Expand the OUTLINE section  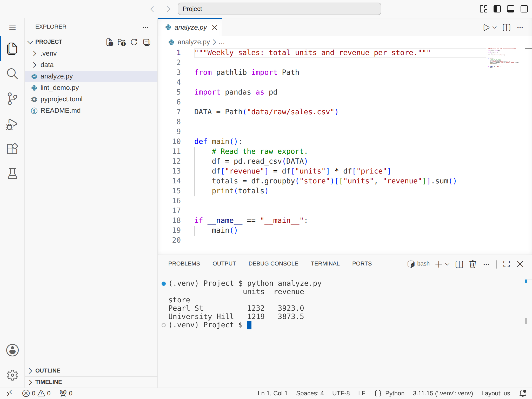click(x=91, y=371)
